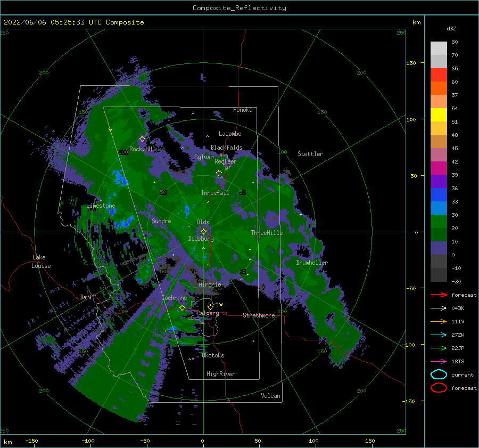Click the Lake Louise label
479x448 pixels.
click(x=41, y=262)
